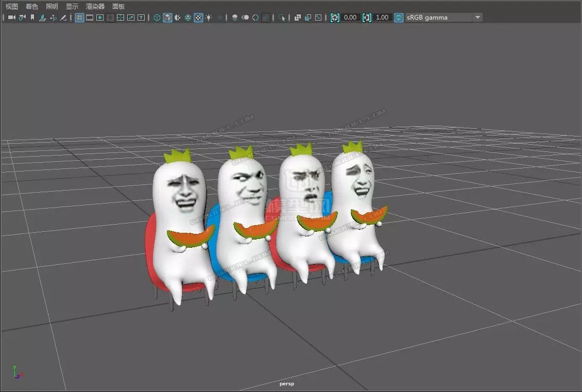Toggle textured display mode
Image resolution: width=582 pixels, height=392 pixels.
tap(198, 18)
